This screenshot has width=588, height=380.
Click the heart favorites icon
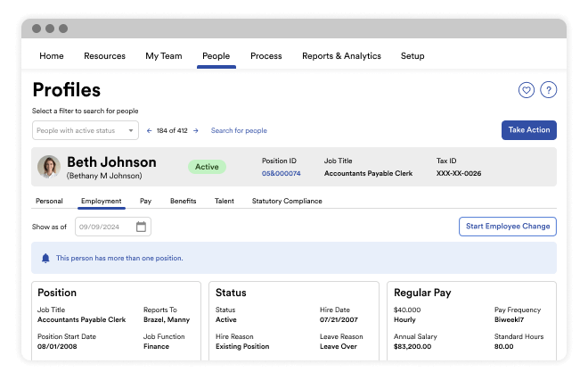tap(526, 89)
